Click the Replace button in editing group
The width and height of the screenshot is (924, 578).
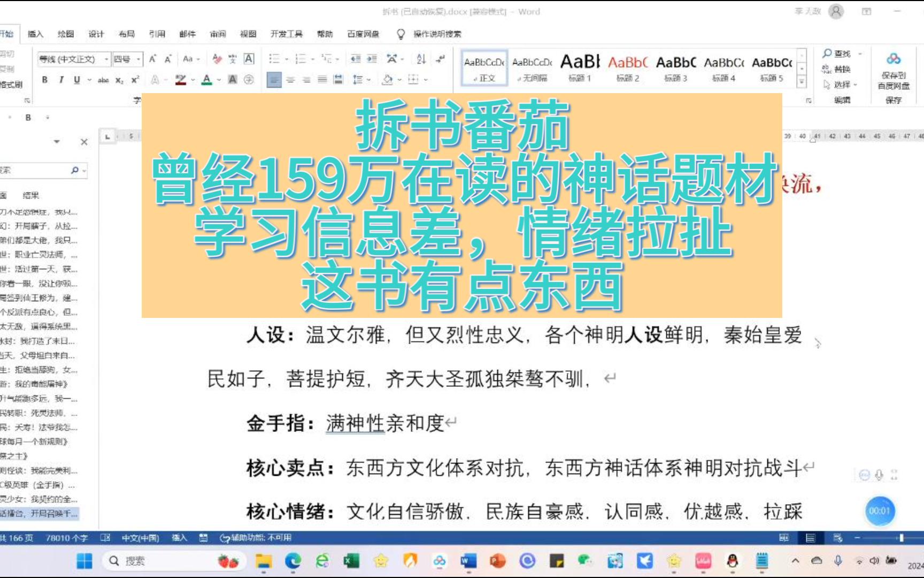pos(837,69)
